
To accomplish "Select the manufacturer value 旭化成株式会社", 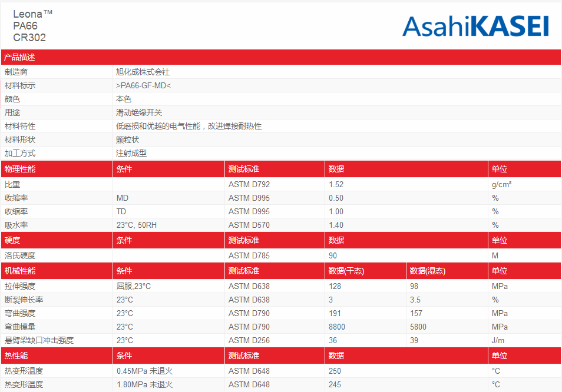I will click(143, 72).
